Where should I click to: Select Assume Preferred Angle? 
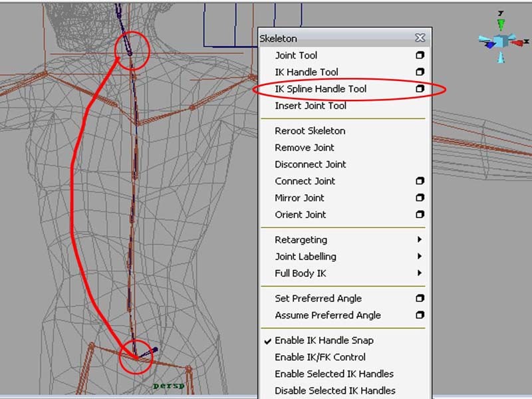(328, 315)
